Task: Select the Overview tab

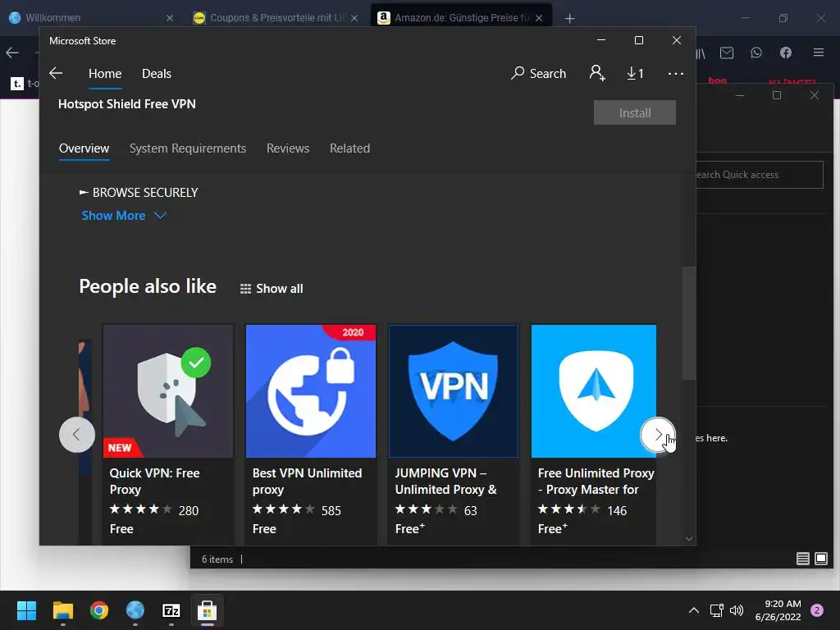Action: (84, 148)
